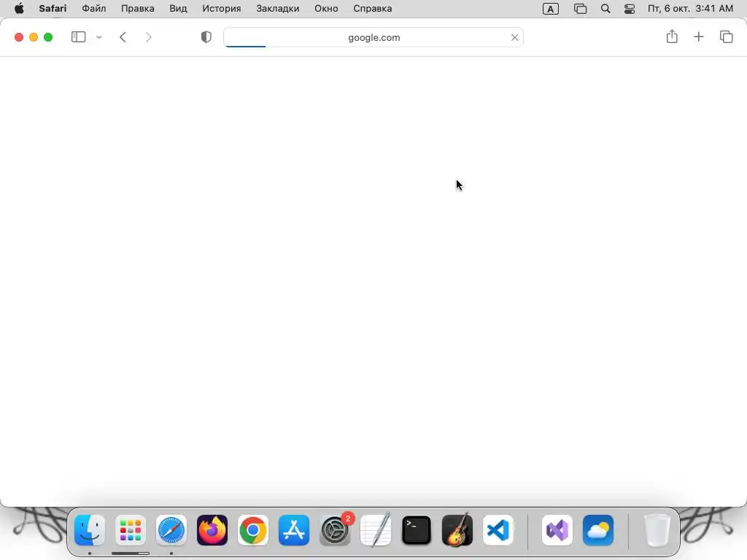The height and width of the screenshot is (560, 747).
Task: Go forward to the next page
Action: pyautogui.click(x=149, y=37)
